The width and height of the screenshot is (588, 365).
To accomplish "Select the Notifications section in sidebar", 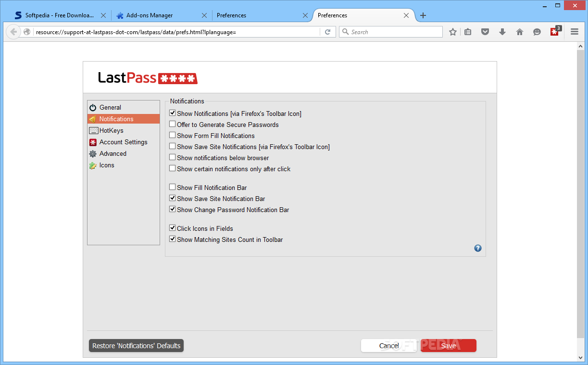I will point(124,119).
